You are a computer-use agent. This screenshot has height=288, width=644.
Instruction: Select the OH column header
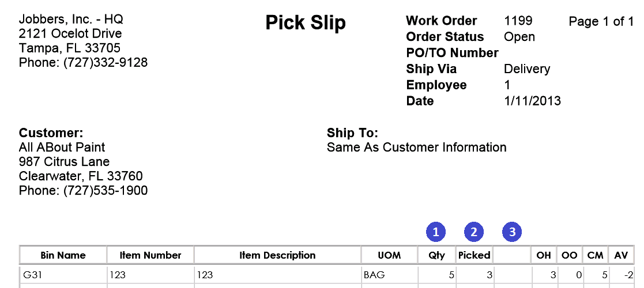pyautogui.click(x=544, y=255)
